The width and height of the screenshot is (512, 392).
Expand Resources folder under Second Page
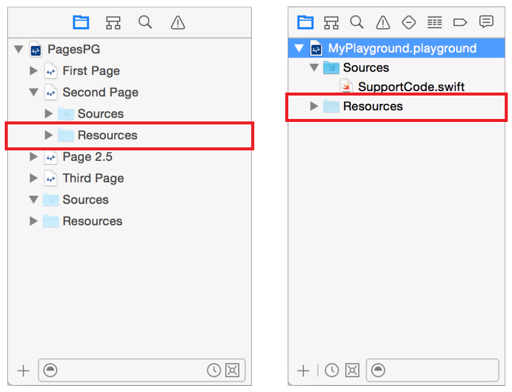pyautogui.click(x=49, y=135)
